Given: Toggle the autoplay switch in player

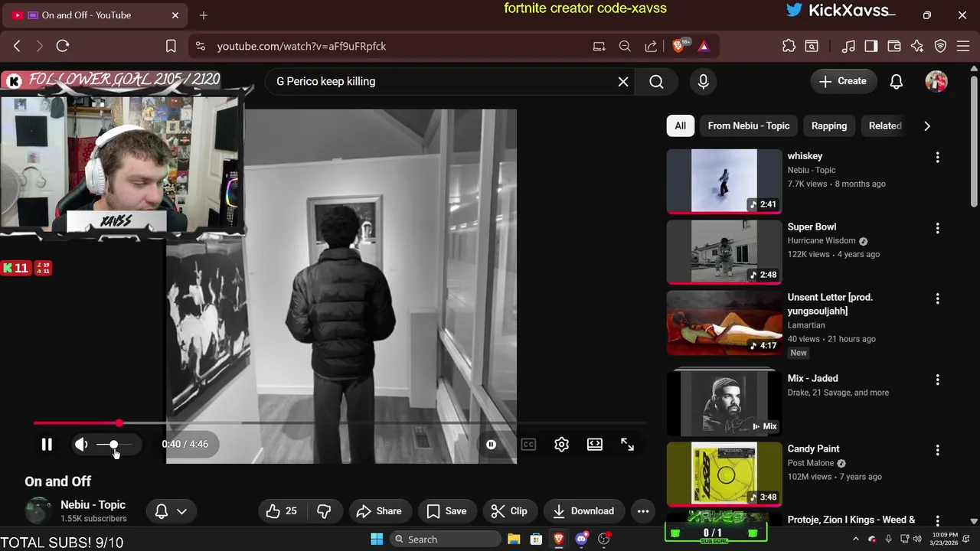Looking at the screenshot, I should click(491, 444).
